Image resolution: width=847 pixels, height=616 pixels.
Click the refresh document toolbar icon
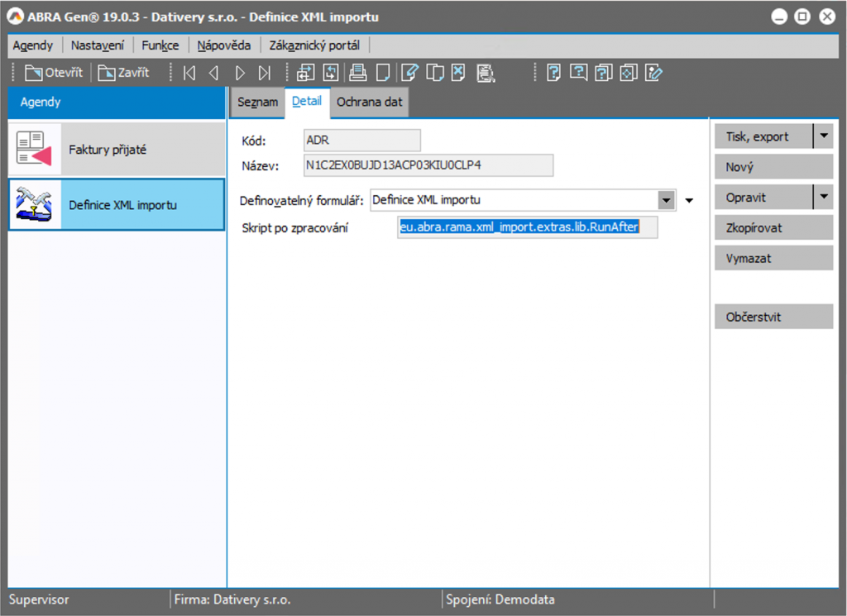(331, 72)
